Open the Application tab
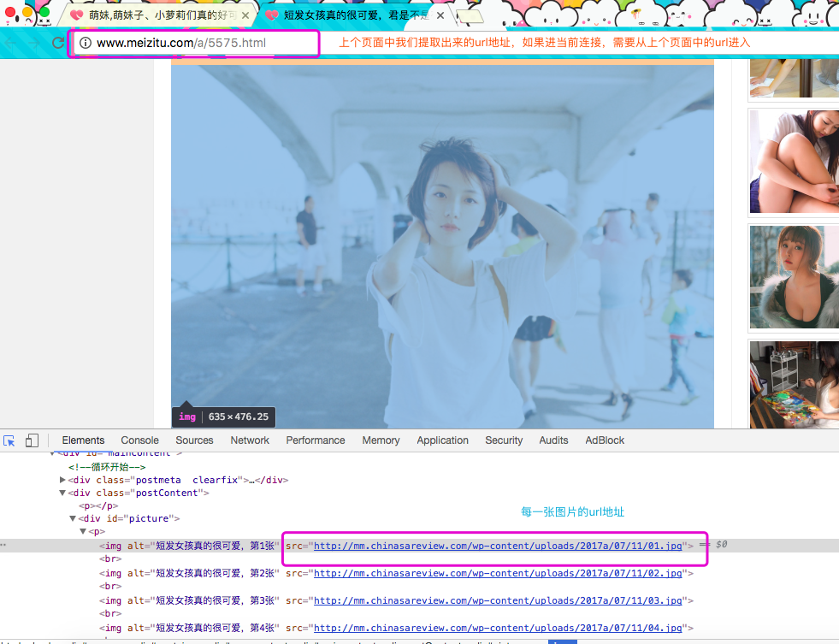Image resolution: width=839 pixels, height=644 pixels. [x=442, y=440]
